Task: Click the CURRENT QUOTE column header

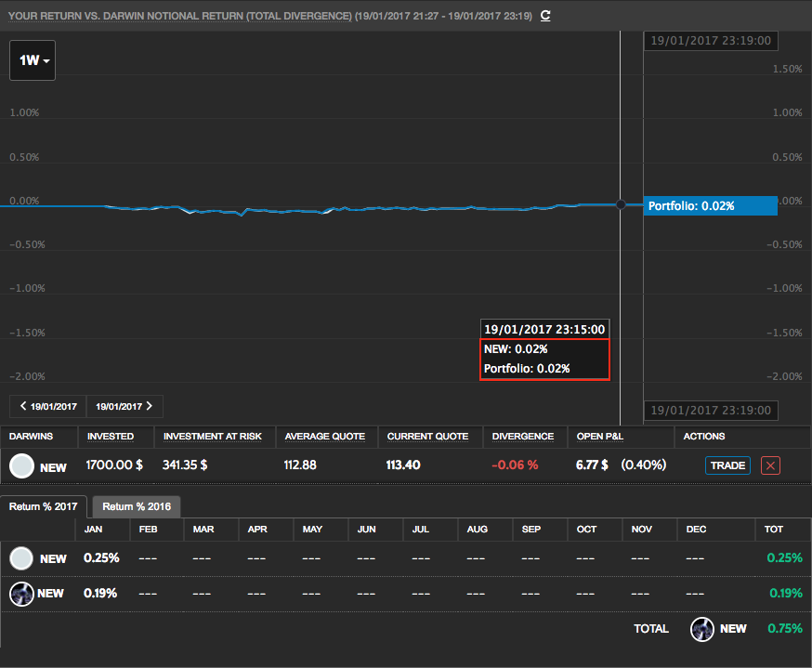Action: point(426,436)
